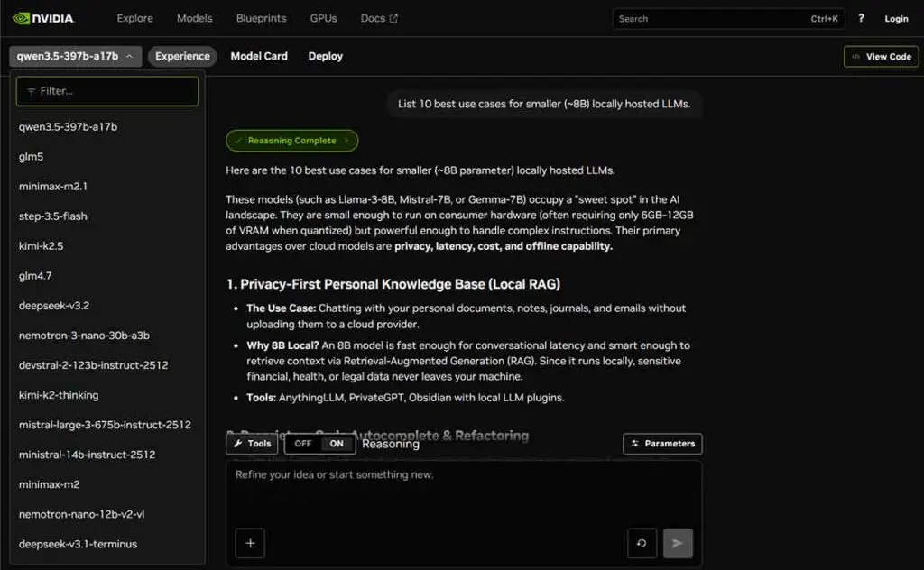
Task: Click the plus attachment icon
Action: tap(250, 543)
